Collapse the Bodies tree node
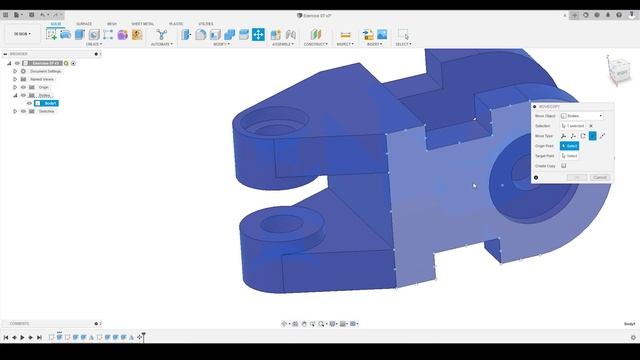 [x=15, y=95]
